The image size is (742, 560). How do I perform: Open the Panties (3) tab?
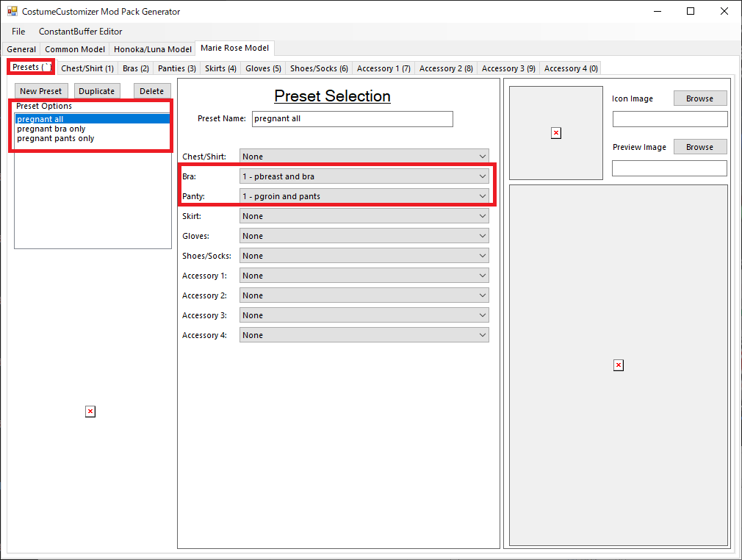[x=177, y=68]
